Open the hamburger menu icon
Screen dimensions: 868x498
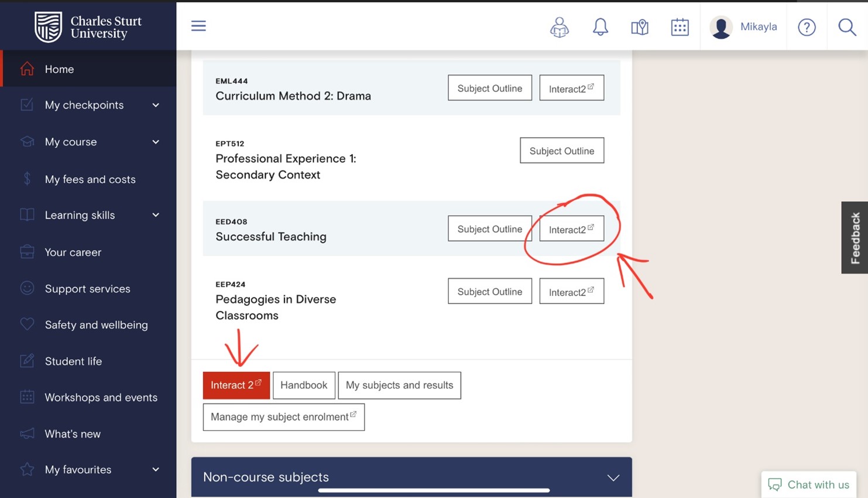coord(198,26)
